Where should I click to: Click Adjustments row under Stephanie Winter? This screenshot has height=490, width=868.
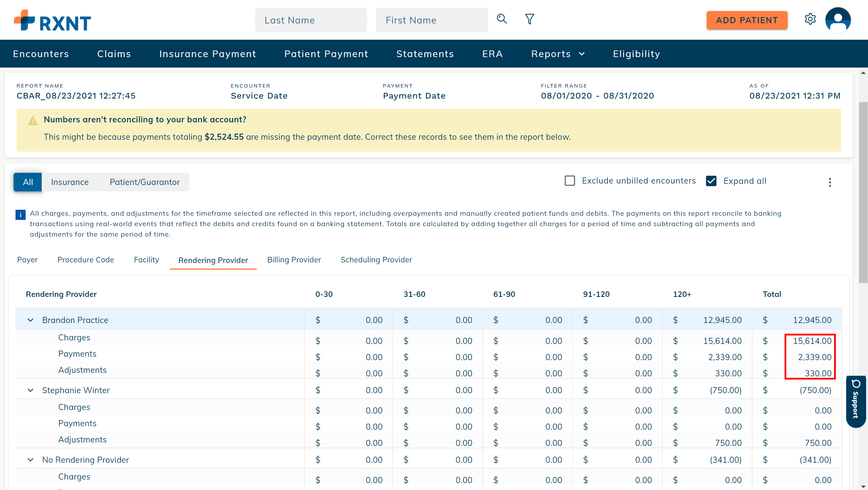pyautogui.click(x=428, y=440)
